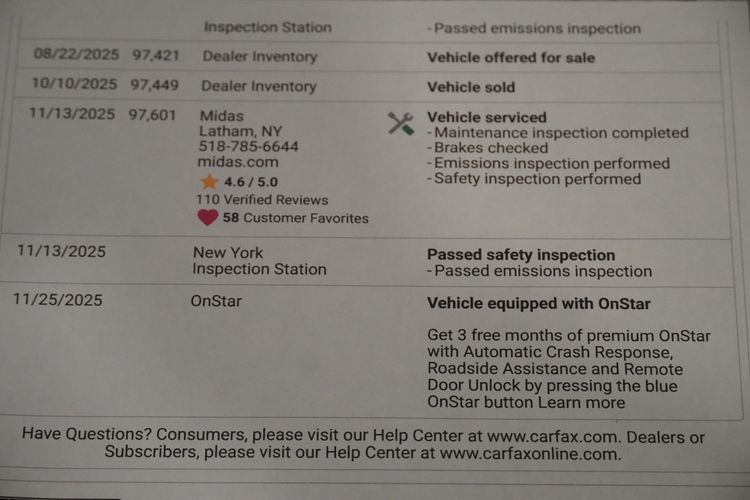The height and width of the screenshot is (500, 750).
Task: Click the wrench service icon
Action: click(x=400, y=123)
